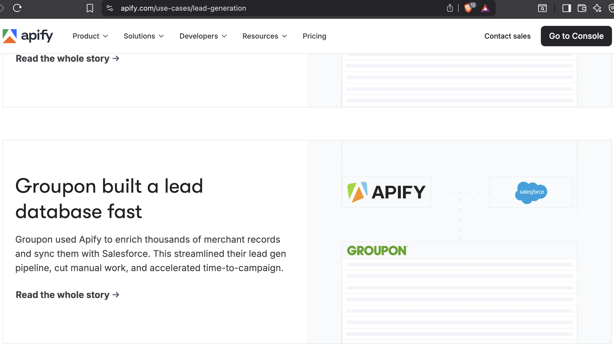
Task: Expand the Solutions menu
Action: (x=144, y=36)
